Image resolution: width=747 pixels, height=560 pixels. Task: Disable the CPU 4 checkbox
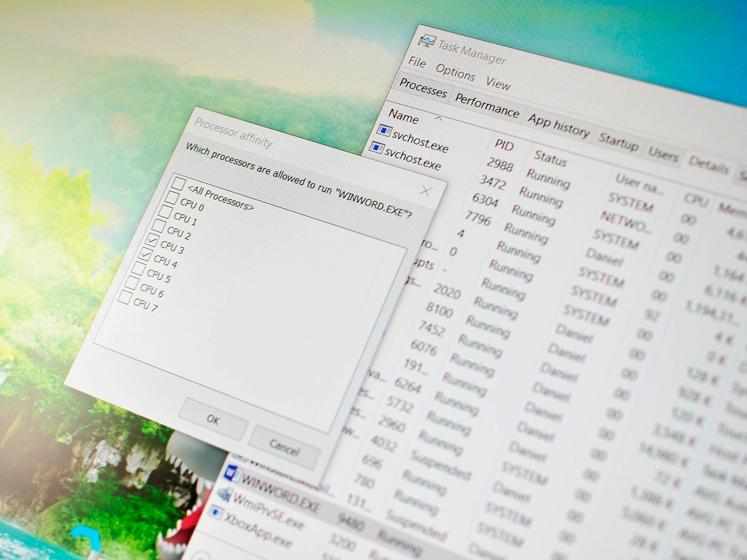click(145, 254)
